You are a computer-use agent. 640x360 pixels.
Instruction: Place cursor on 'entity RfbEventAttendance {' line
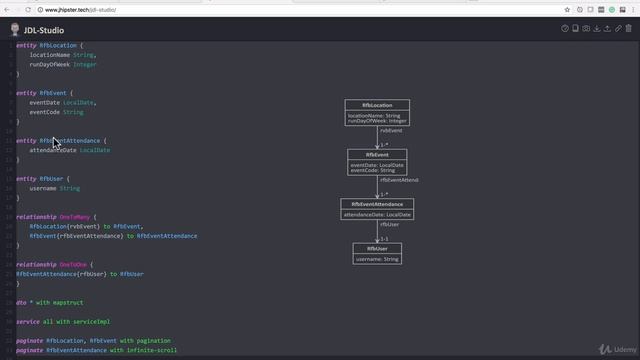[61, 140]
